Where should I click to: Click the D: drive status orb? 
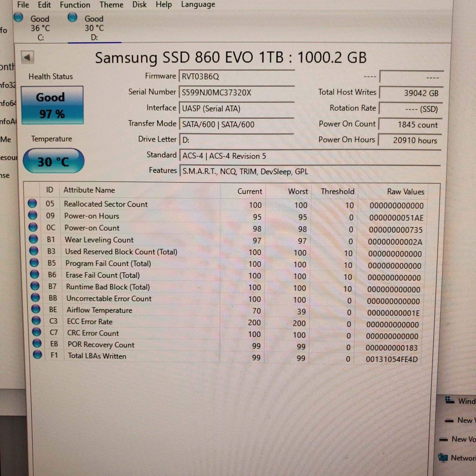tap(72, 17)
